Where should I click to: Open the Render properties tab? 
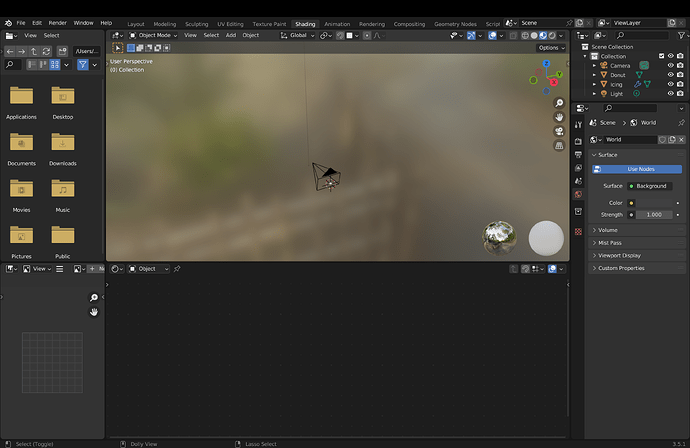coord(578,141)
